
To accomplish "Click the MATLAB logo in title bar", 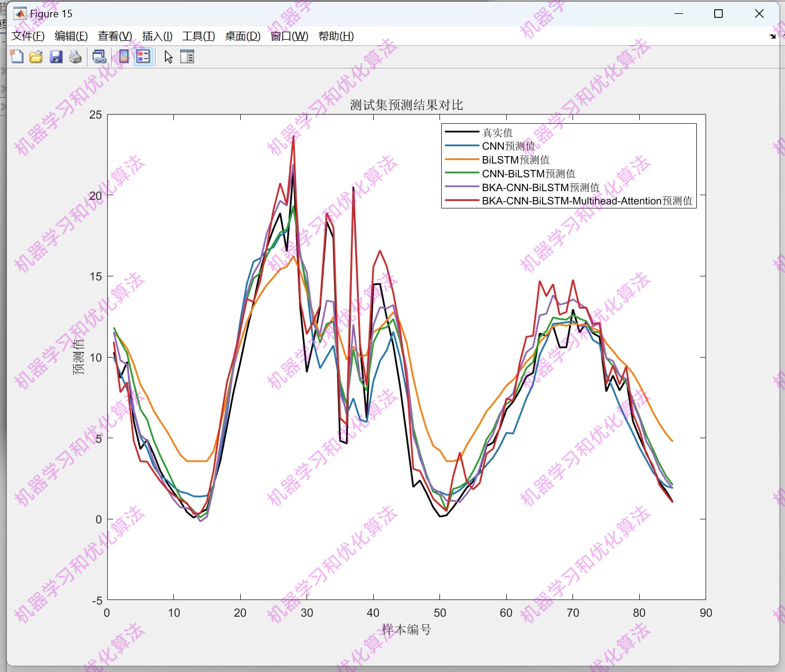I will click(20, 13).
